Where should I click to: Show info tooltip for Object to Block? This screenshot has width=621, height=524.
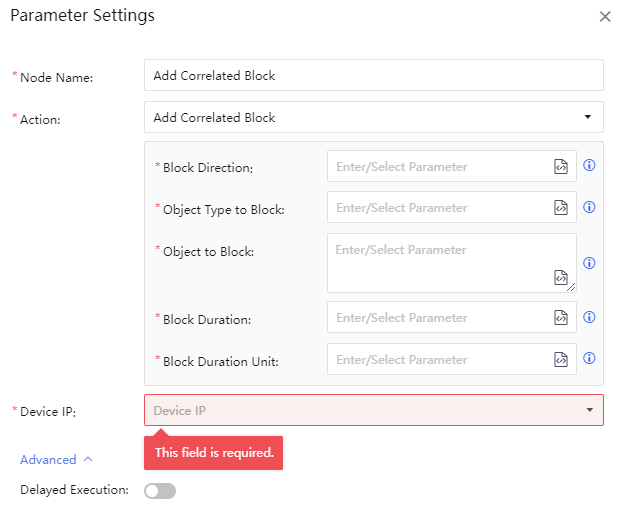click(x=590, y=263)
